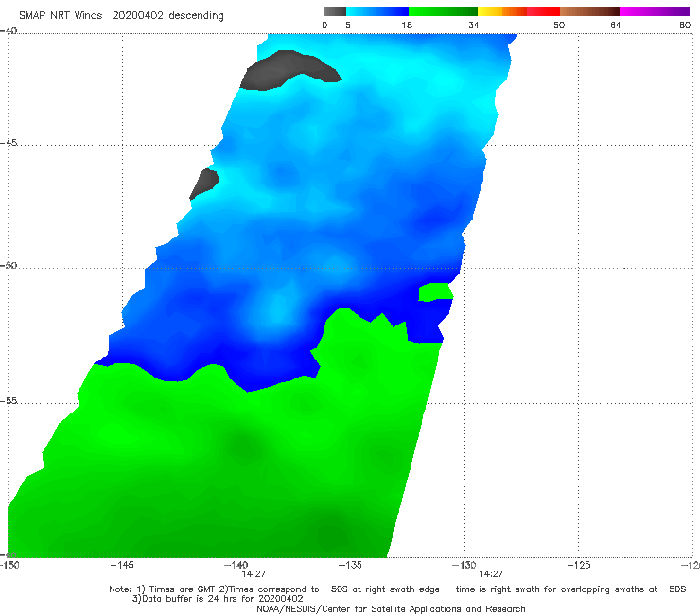
Task: Click the latitude axis label '-45'
Action: point(9,143)
